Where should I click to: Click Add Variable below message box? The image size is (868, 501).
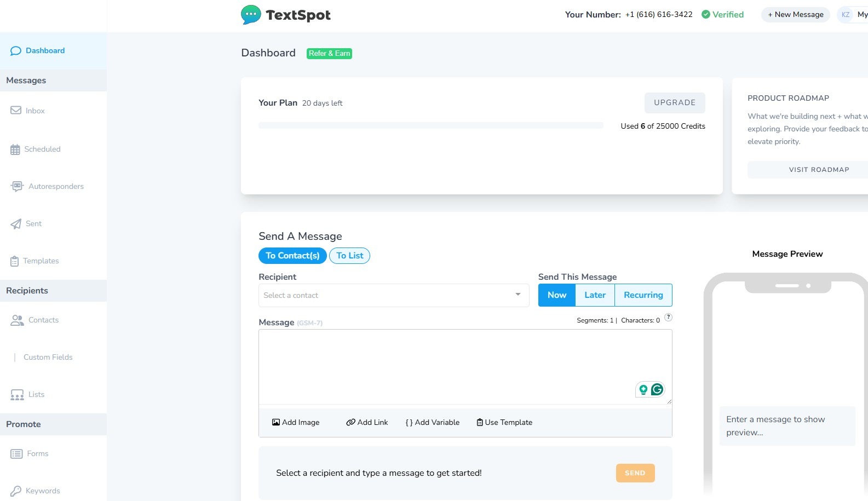(433, 423)
